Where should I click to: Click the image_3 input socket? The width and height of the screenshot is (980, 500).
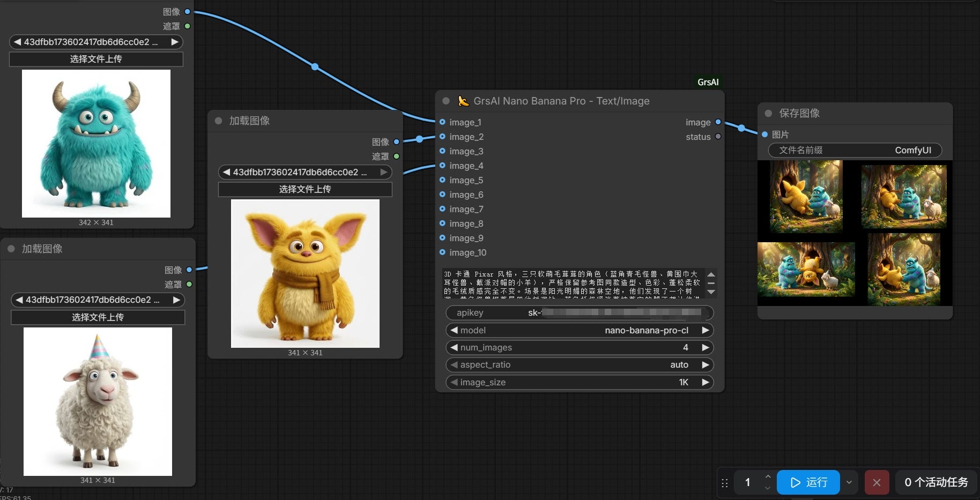[x=442, y=151]
